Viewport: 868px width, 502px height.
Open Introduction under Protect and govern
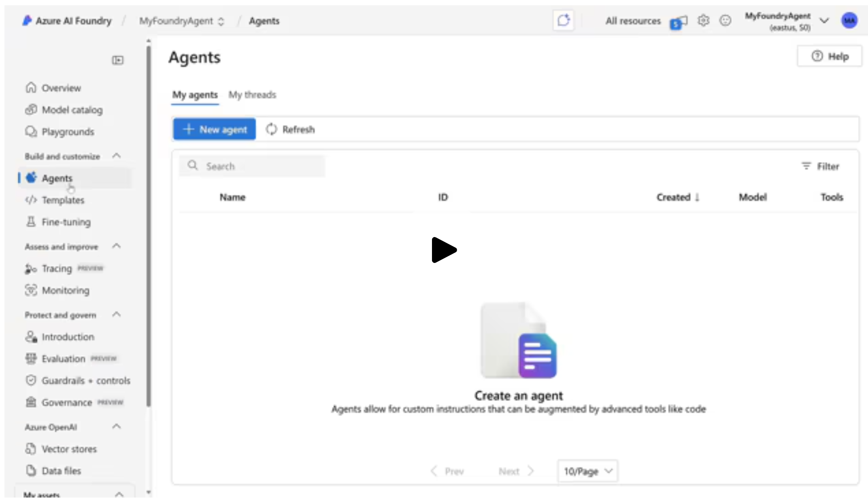click(x=68, y=337)
